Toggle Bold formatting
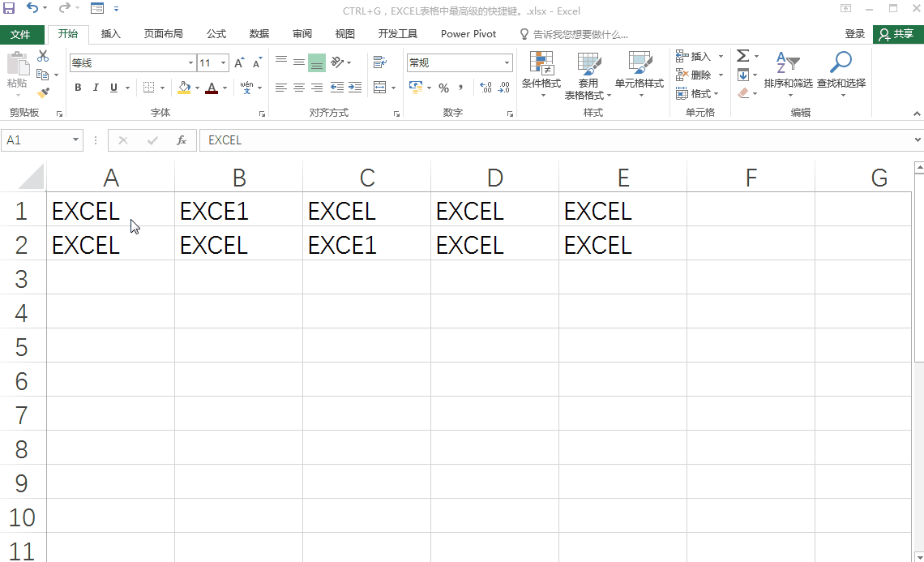924x562 pixels. (x=78, y=88)
